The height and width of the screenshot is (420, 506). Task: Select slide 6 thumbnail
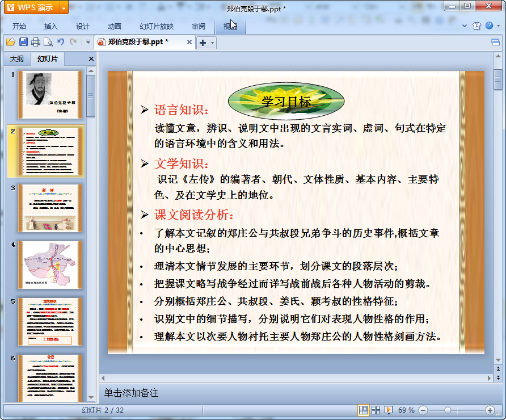click(50, 377)
